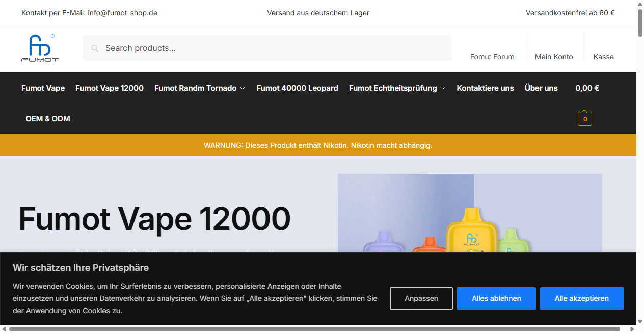644x333 pixels.
Task: Navigate to Kontaktiere uns
Action: click(485, 88)
